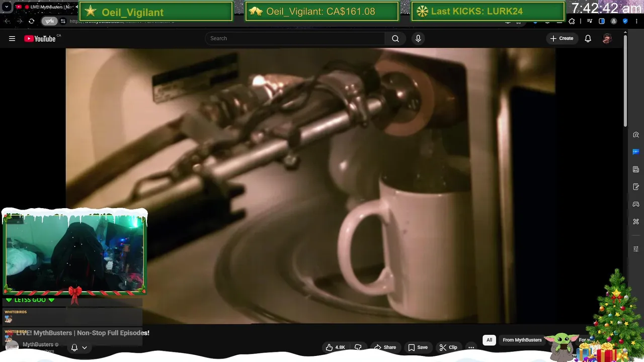Viewport: 644px width, 362px height.
Task: Click the 7:42:42 am clock
Action: pyautogui.click(x=606, y=9)
